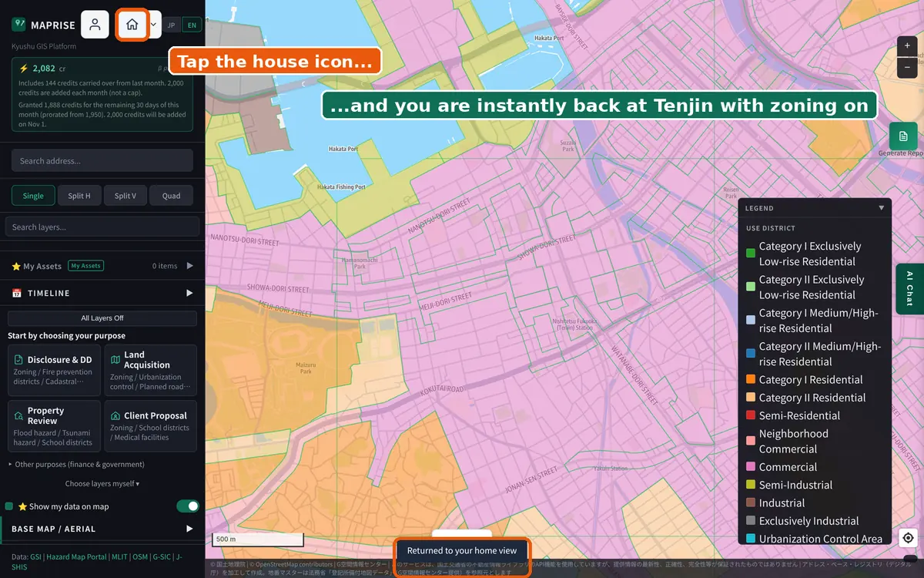This screenshot has width=924, height=578.
Task: Click the Urbanization Control Area swatch
Action: [750, 539]
